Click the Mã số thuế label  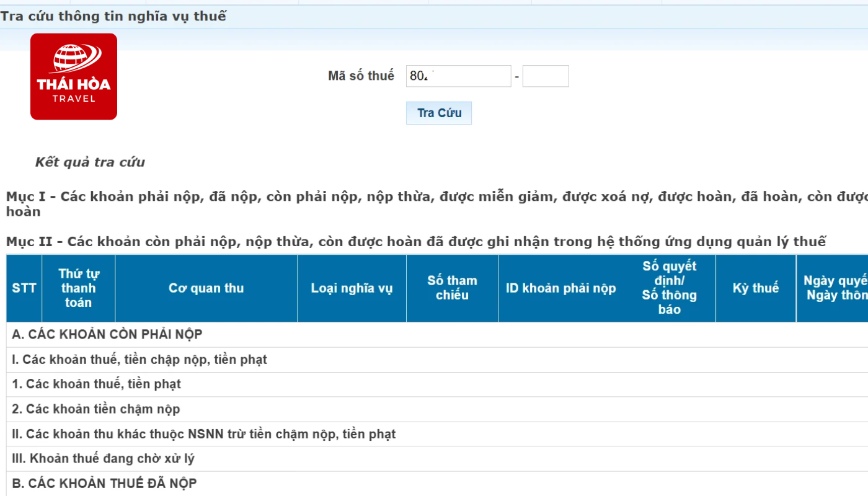click(x=361, y=76)
